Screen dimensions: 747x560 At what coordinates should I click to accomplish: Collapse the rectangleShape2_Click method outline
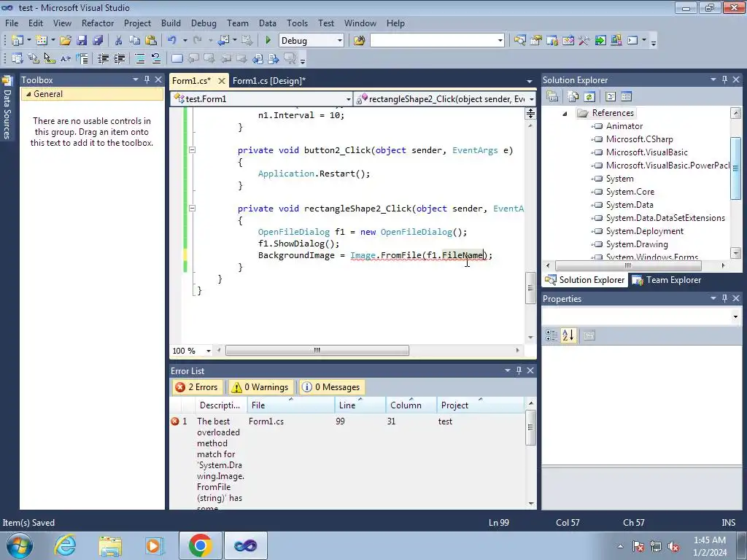pyautogui.click(x=192, y=208)
